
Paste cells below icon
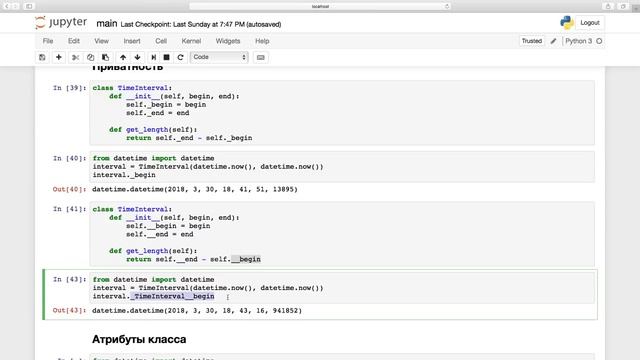pos(105,57)
